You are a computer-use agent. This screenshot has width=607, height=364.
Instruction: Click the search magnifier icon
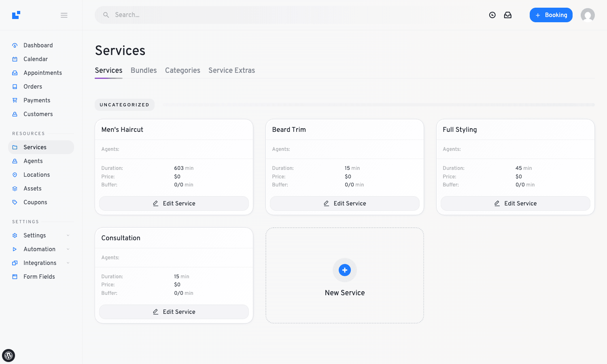[x=106, y=15]
